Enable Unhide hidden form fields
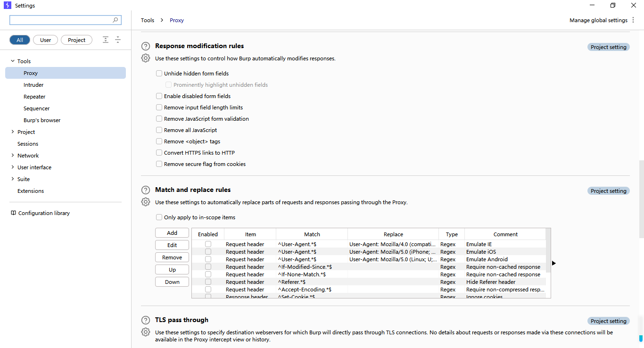Viewport: 644px width, 348px height. 159,74
